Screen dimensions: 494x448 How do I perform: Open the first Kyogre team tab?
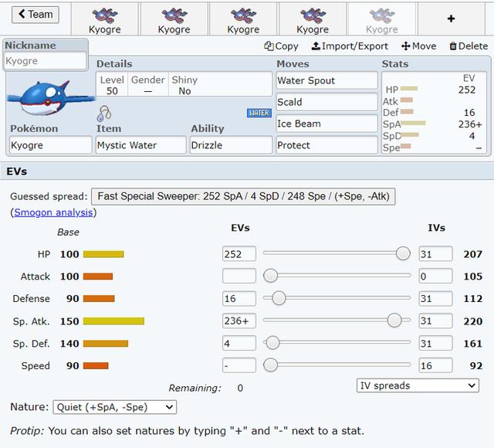pyautogui.click(x=105, y=19)
